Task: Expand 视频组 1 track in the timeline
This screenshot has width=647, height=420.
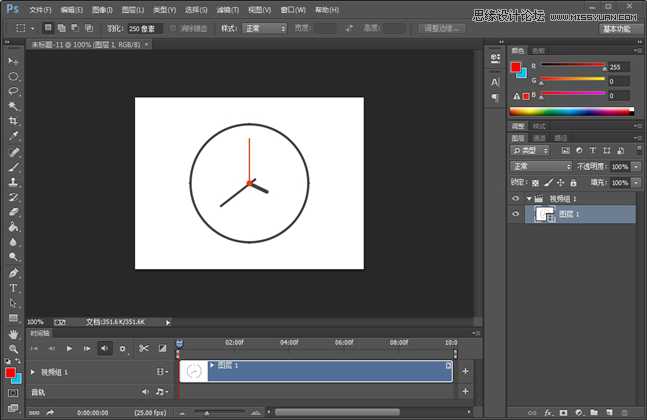Action: pos(33,372)
